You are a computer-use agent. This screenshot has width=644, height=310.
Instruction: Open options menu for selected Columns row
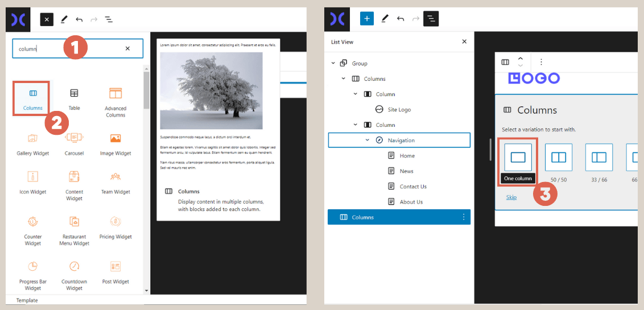464,217
